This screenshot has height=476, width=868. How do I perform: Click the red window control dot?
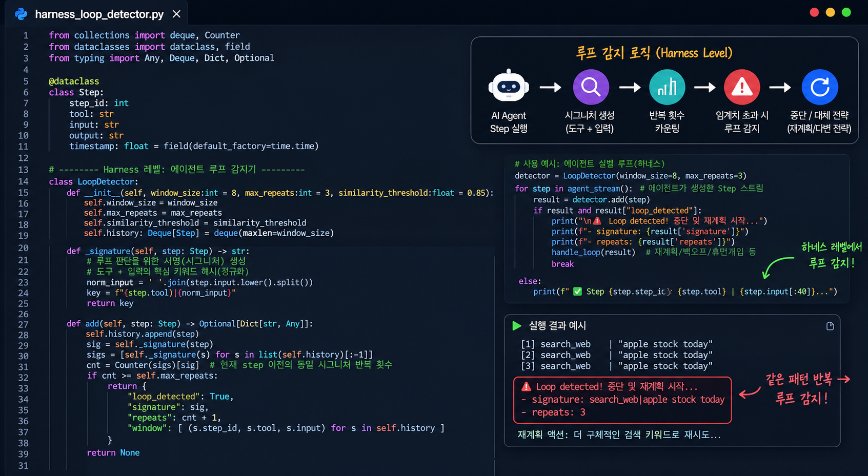pyautogui.click(x=814, y=12)
